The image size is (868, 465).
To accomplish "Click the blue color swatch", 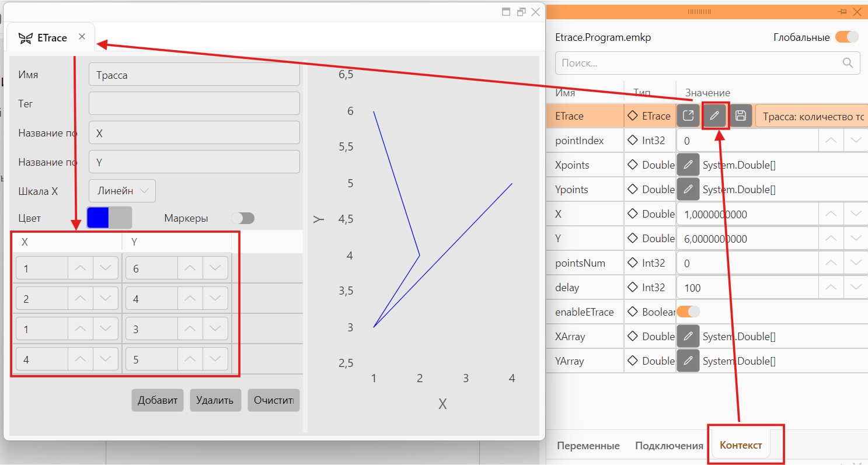I will coord(98,218).
